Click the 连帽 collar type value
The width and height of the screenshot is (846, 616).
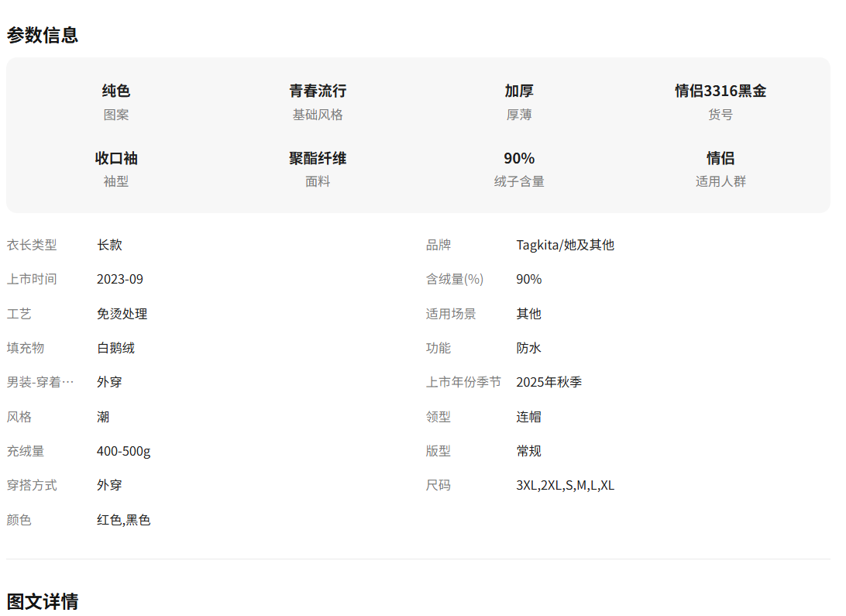(x=528, y=417)
